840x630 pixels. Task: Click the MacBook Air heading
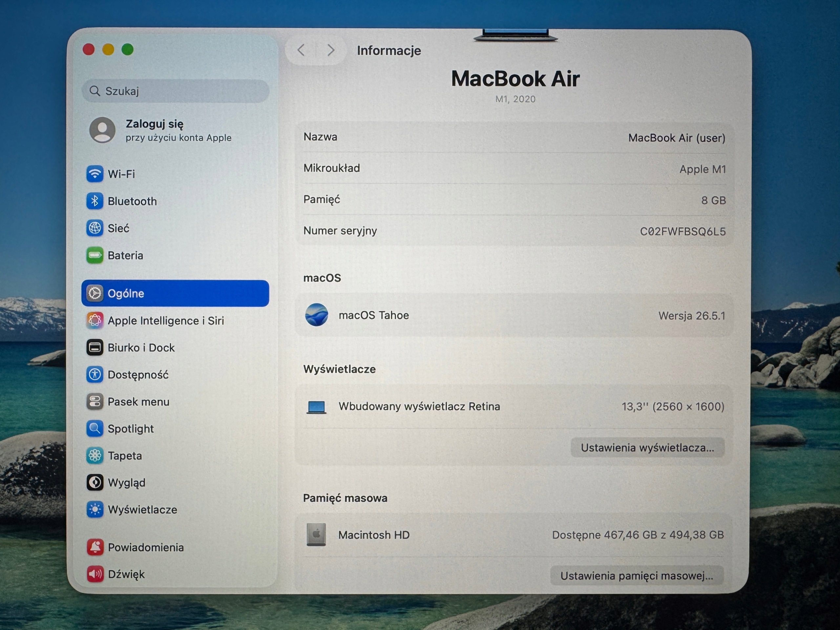(x=515, y=79)
